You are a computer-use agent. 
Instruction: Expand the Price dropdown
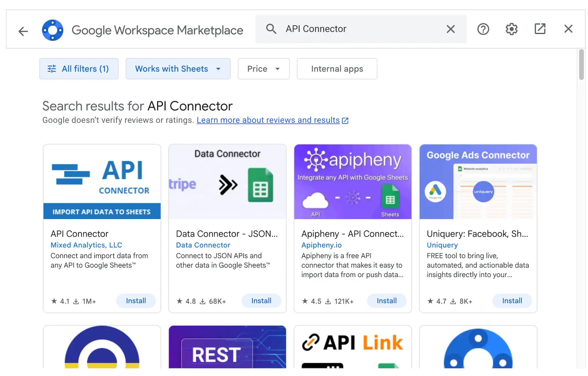click(264, 69)
